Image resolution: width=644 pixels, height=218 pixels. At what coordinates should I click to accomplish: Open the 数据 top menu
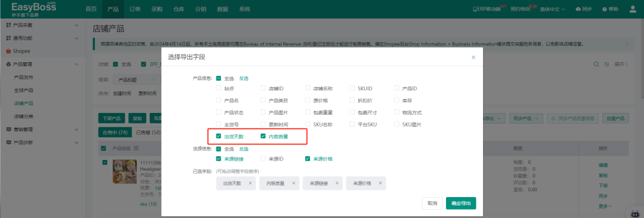pyautogui.click(x=222, y=9)
